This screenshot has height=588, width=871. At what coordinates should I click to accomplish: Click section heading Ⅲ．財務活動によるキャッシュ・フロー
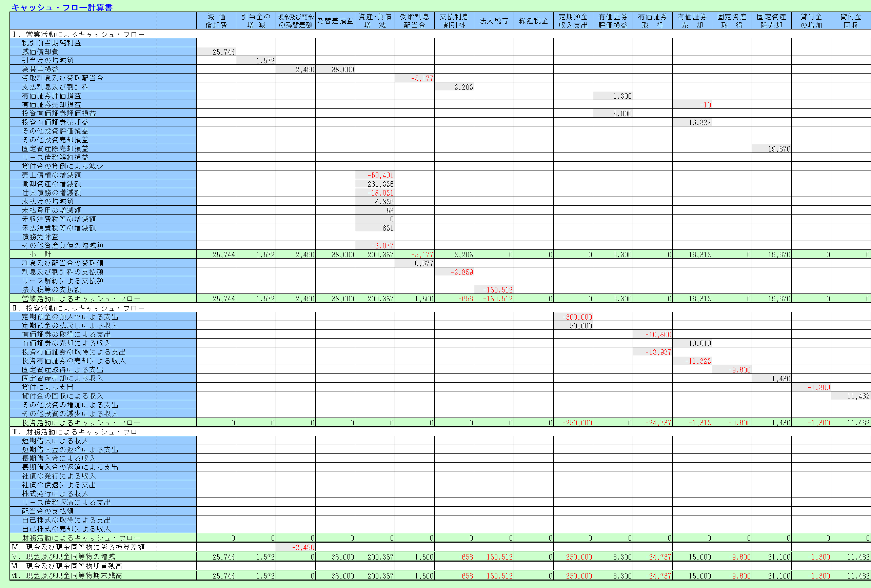pyautogui.click(x=78, y=431)
